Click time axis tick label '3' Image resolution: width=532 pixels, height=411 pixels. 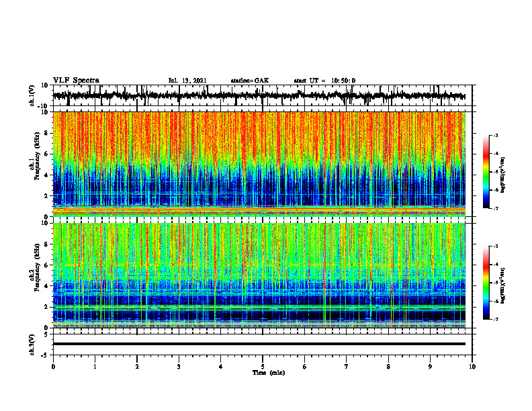(x=179, y=367)
